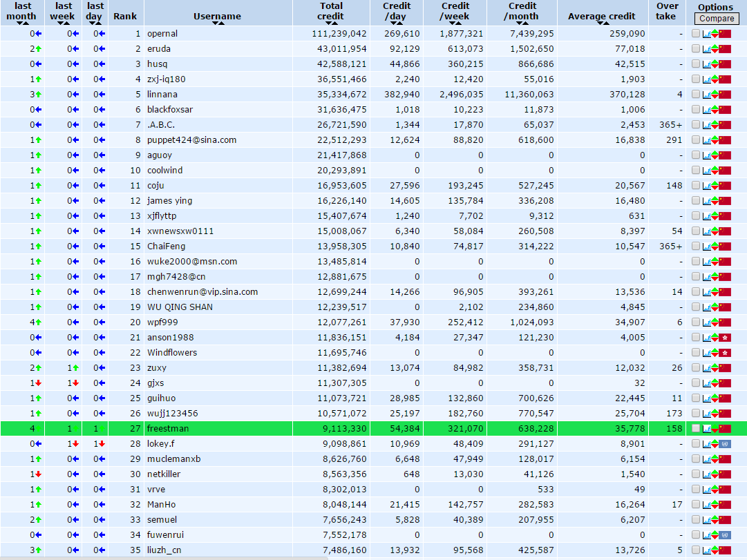Click the China flag in the wujj123456 row
The image size is (747, 560).
pyautogui.click(x=725, y=414)
